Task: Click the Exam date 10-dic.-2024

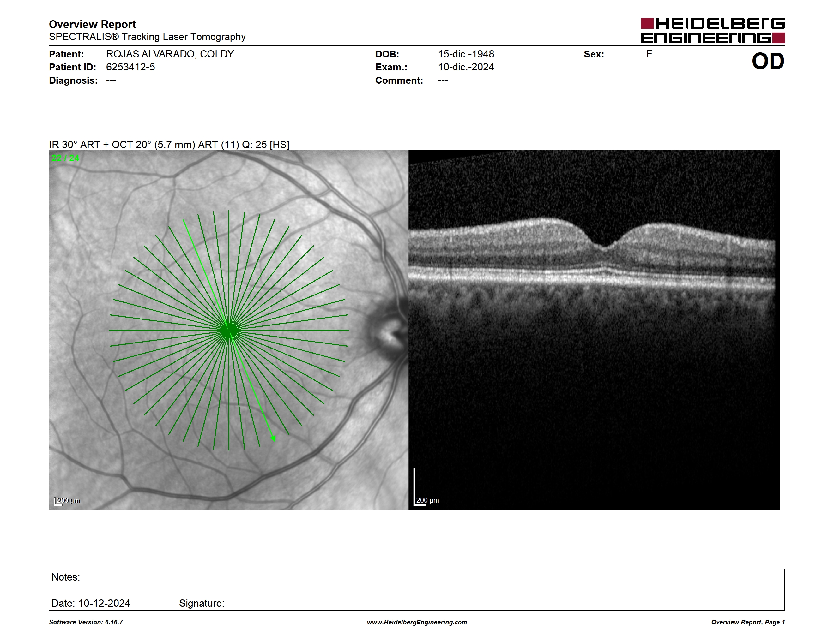Action: [466, 67]
